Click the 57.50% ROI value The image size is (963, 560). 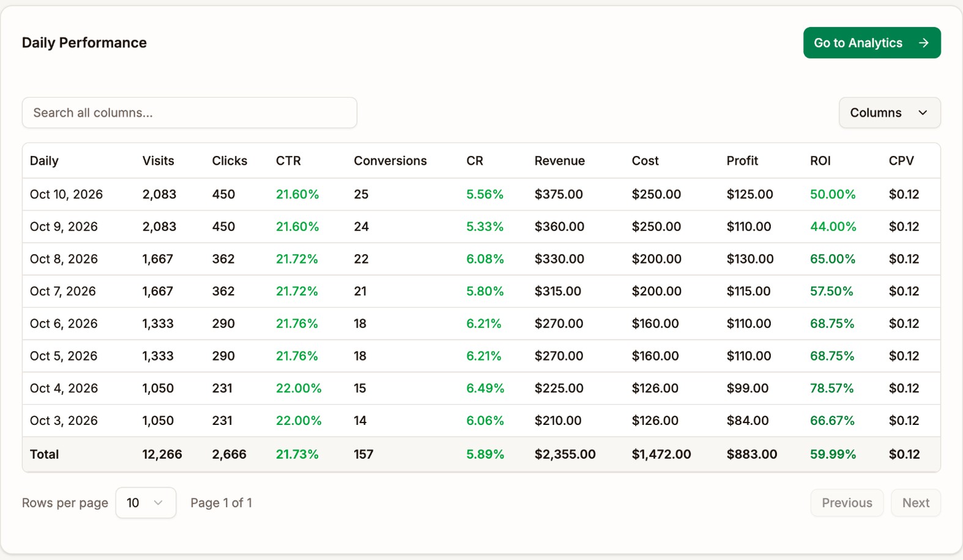click(x=831, y=292)
